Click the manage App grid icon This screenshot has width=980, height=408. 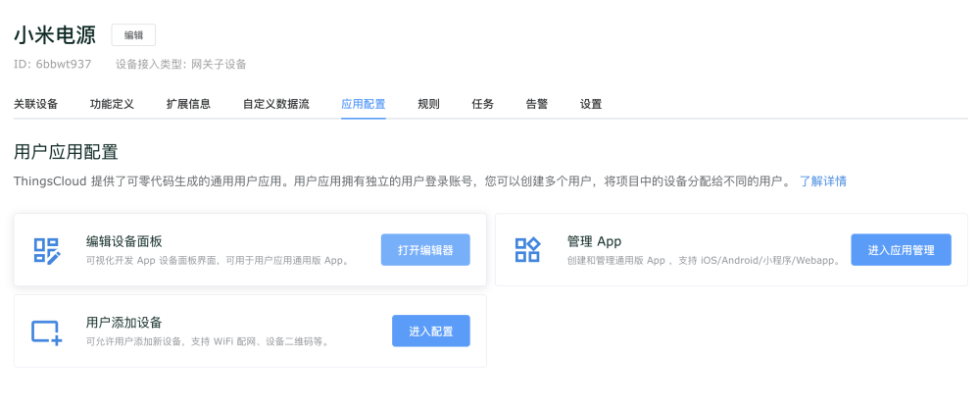pos(527,250)
